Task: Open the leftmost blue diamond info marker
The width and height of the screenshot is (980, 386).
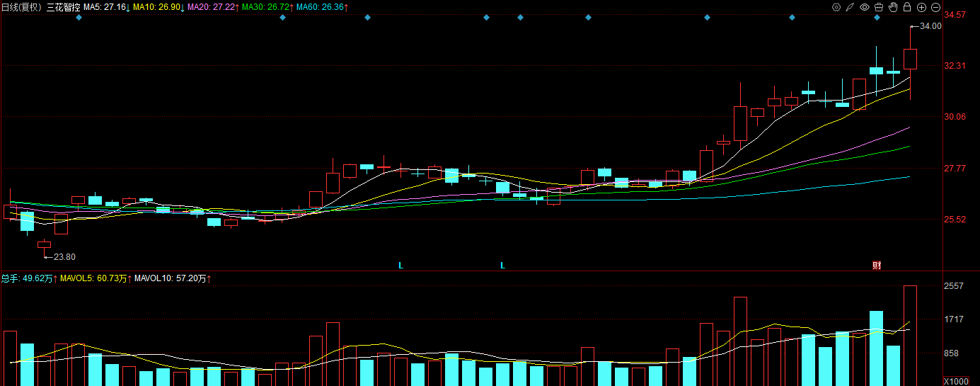Action: (79, 18)
